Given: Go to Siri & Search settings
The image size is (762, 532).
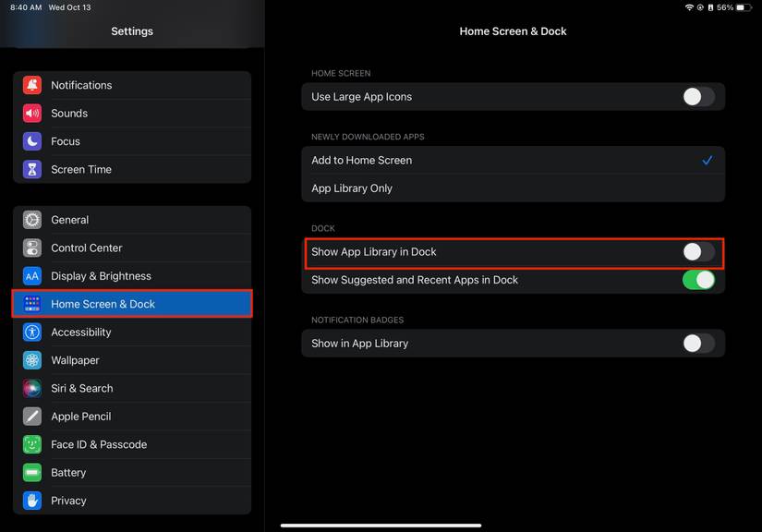Looking at the screenshot, I should 82,389.
